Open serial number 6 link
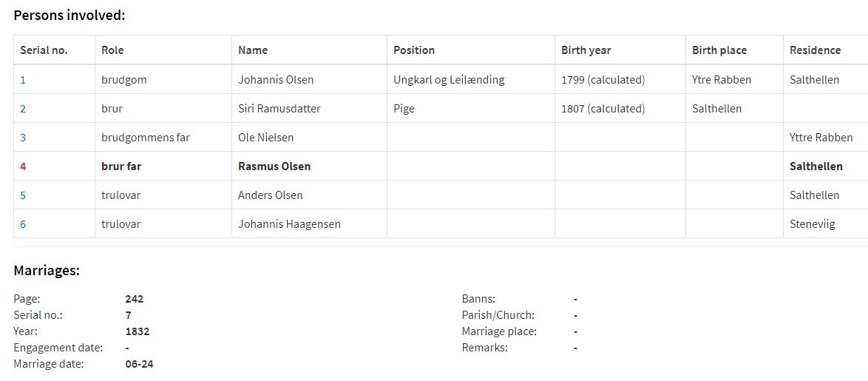This screenshot has height=381, width=868. pyautogui.click(x=23, y=224)
